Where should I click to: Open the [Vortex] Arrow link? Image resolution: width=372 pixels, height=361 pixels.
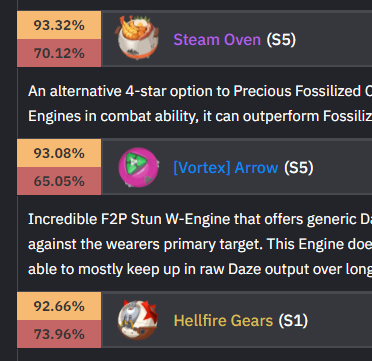[x=226, y=167]
